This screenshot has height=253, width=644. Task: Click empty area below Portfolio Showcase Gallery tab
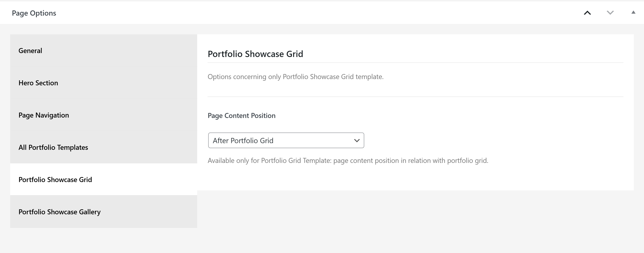tap(104, 240)
